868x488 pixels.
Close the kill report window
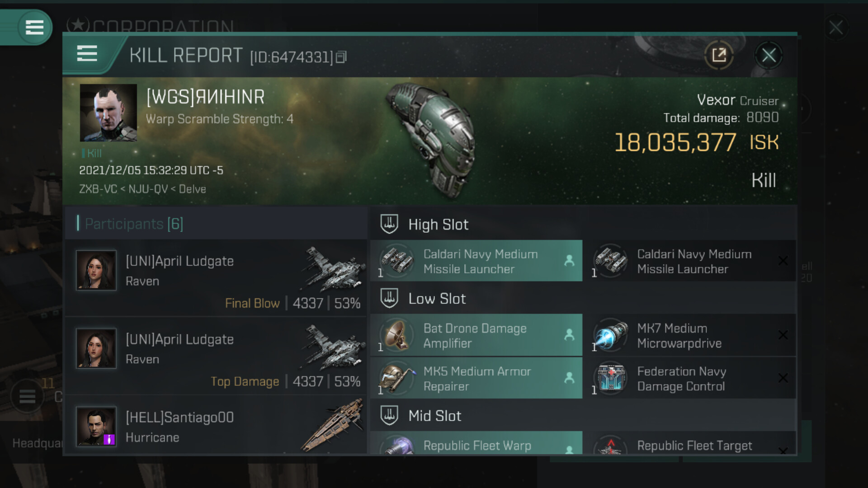(769, 56)
